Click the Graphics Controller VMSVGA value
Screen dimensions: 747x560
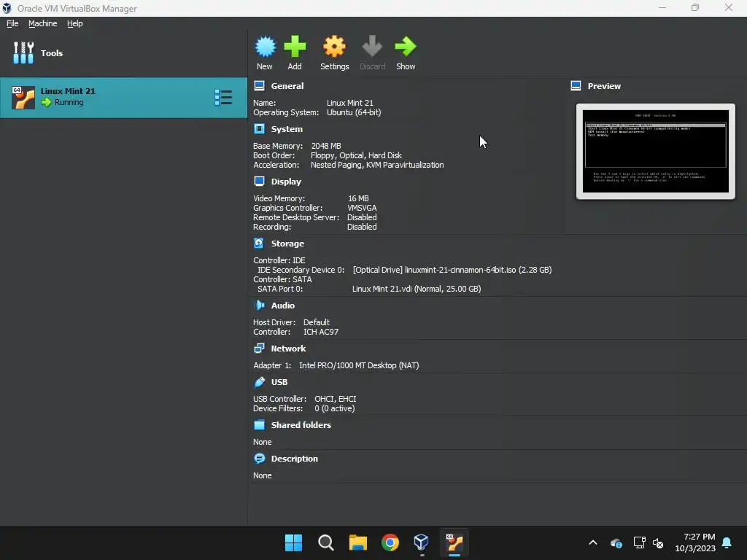[x=362, y=208]
